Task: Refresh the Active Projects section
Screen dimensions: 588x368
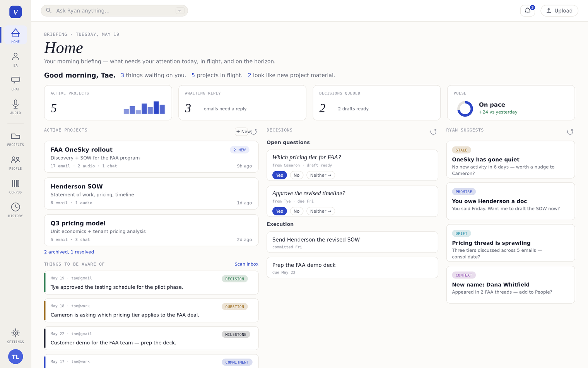Action: click(x=254, y=132)
